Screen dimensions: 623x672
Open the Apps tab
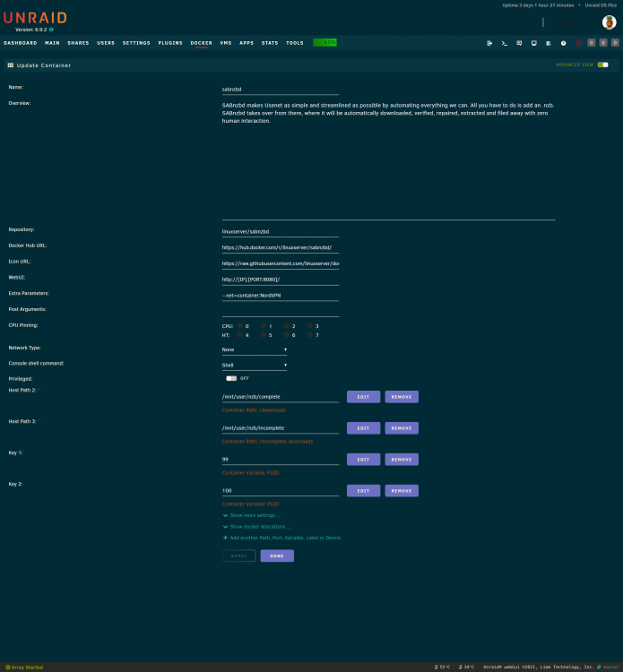tap(247, 43)
